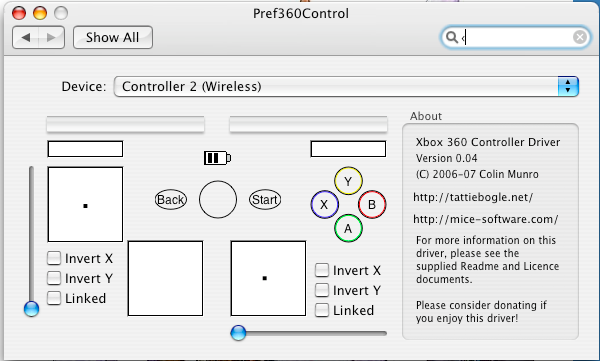Click the battery level indicator
The width and height of the screenshot is (600, 361).
pos(217,158)
